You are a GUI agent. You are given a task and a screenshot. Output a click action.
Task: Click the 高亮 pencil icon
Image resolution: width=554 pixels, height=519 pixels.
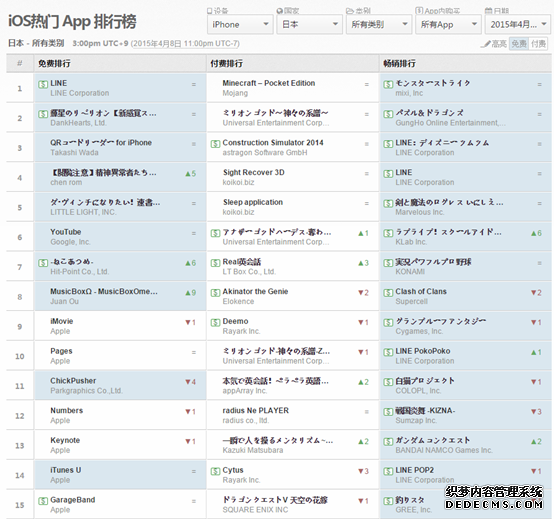pyautogui.click(x=487, y=44)
